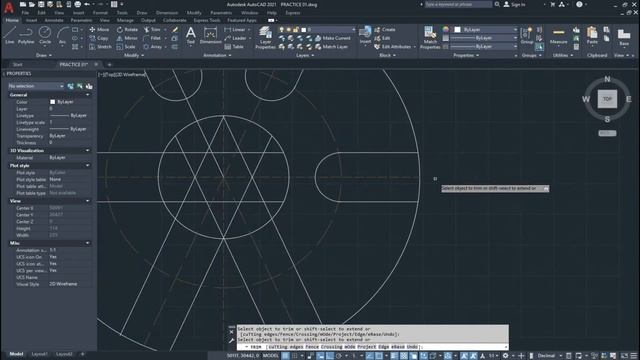Click the Erase tool icon
The width and height of the screenshot is (640, 360).
click(175, 29)
